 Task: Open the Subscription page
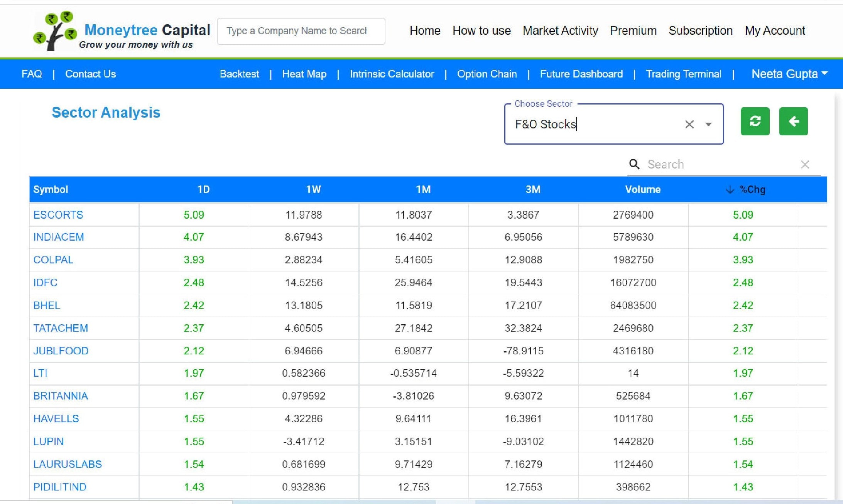tap(700, 30)
